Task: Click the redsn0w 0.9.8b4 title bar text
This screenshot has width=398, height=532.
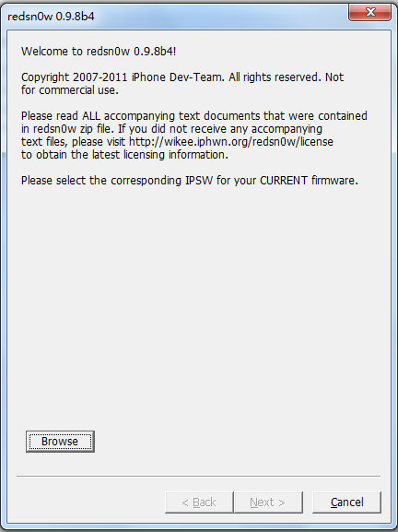Action: click(x=51, y=17)
